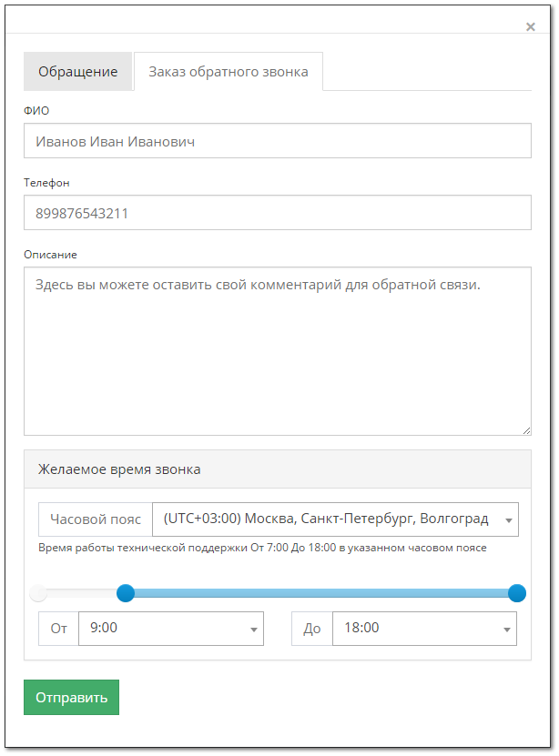This screenshot has height=756, width=559.
Task: Click the Желаемое время звонка panel header
Action: pos(278,469)
